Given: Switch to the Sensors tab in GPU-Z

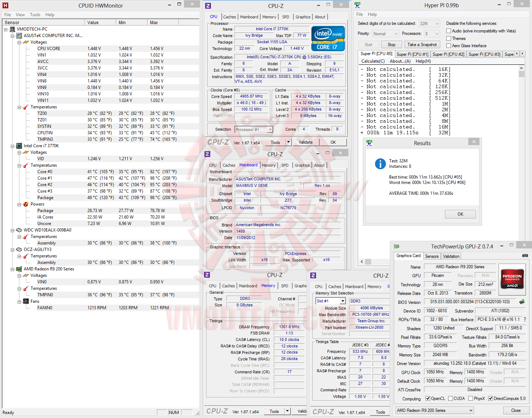Looking at the screenshot, I should [x=432, y=256].
